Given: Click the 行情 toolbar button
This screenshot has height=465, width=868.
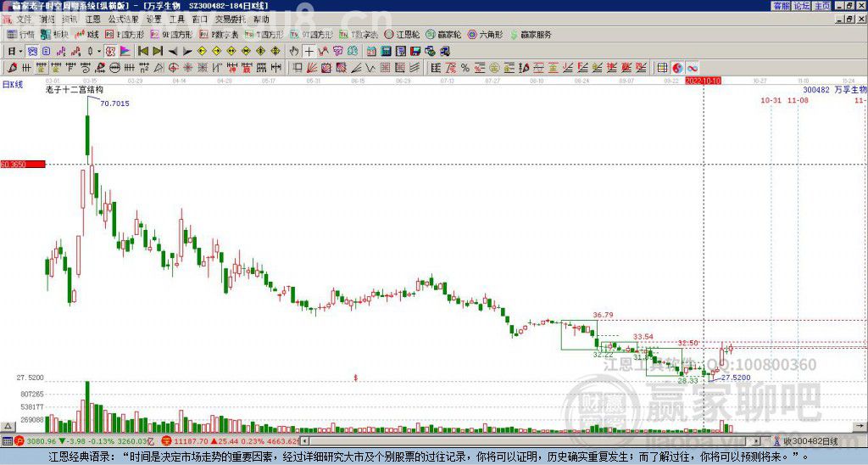Looking at the screenshot, I should 21,34.
